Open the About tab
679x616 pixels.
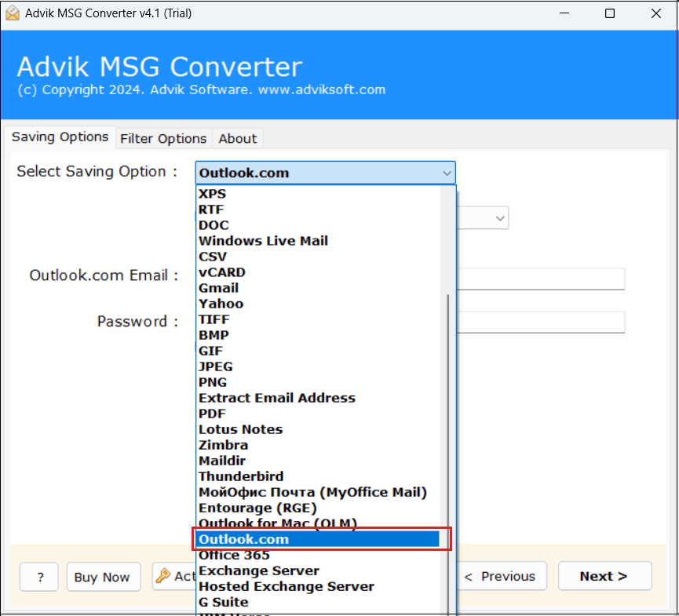tap(237, 138)
